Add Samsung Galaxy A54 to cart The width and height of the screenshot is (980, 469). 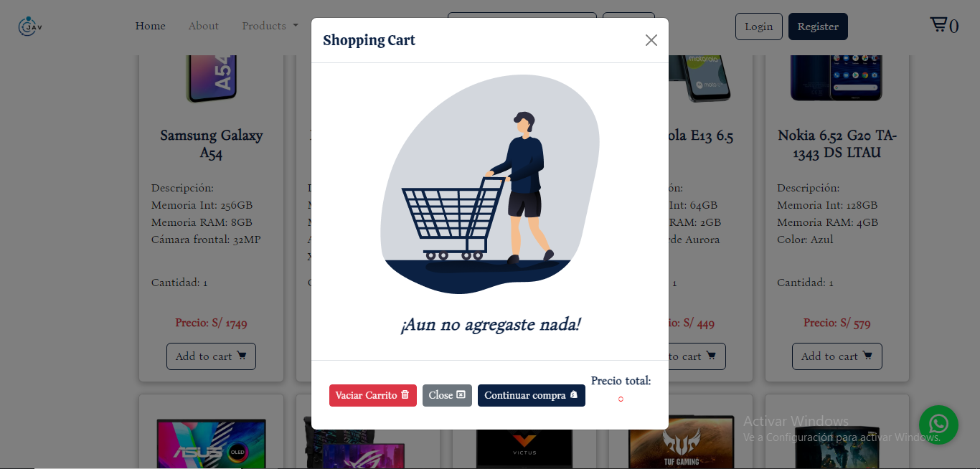click(211, 356)
